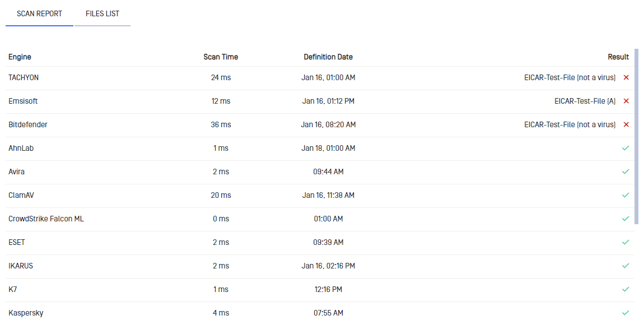Screen dimensions: 644x329
Task: Click TACHYON's EICAR-Test-File result text
Action: 570,77
